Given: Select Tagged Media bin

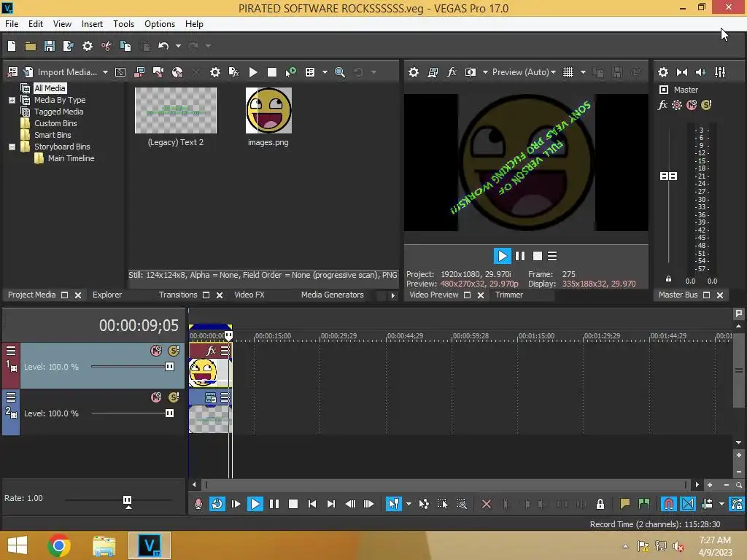Looking at the screenshot, I should coord(58,112).
